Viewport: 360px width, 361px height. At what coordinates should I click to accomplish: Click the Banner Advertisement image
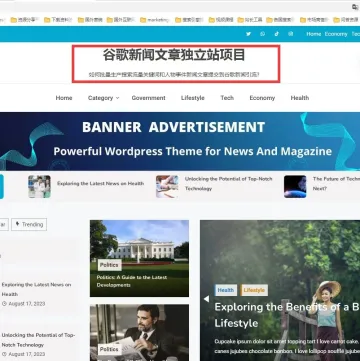(180, 141)
